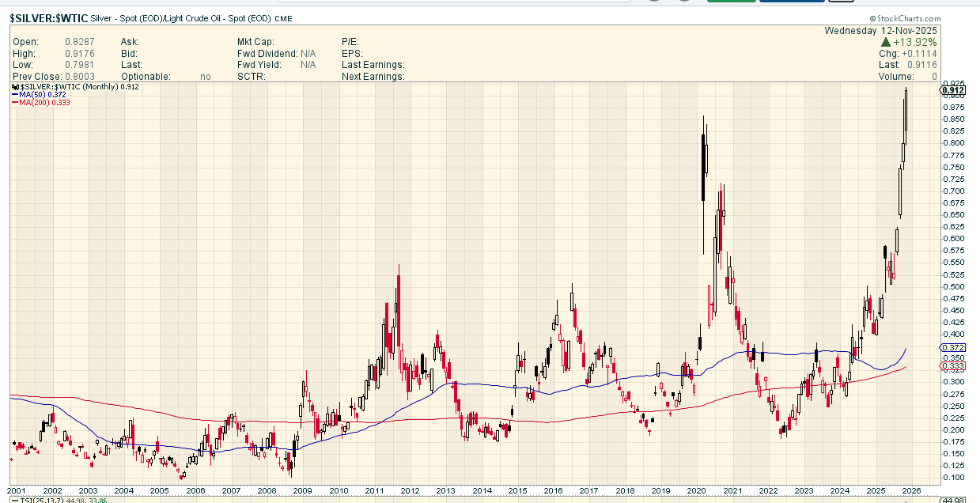Image resolution: width=980 pixels, height=503 pixels.
Task: Click the red MA(200) legend line swatch
Action: coord(15,102)
